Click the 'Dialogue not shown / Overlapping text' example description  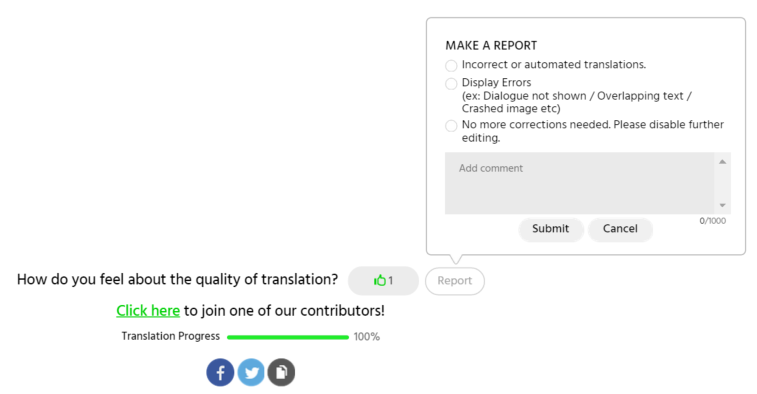click(x=576, y=102)
